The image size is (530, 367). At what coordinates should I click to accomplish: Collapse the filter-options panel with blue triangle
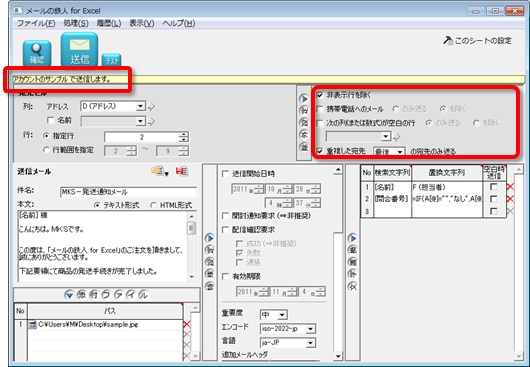point(304,99)
